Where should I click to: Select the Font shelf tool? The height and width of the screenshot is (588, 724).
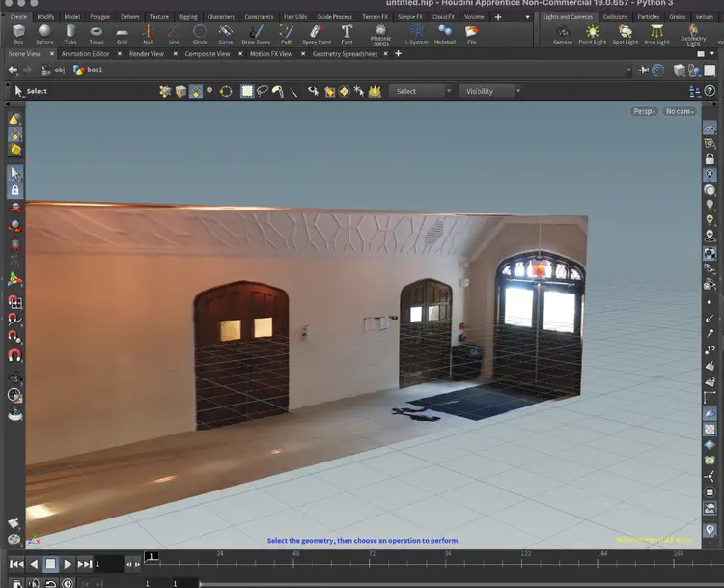coord(347,34)
